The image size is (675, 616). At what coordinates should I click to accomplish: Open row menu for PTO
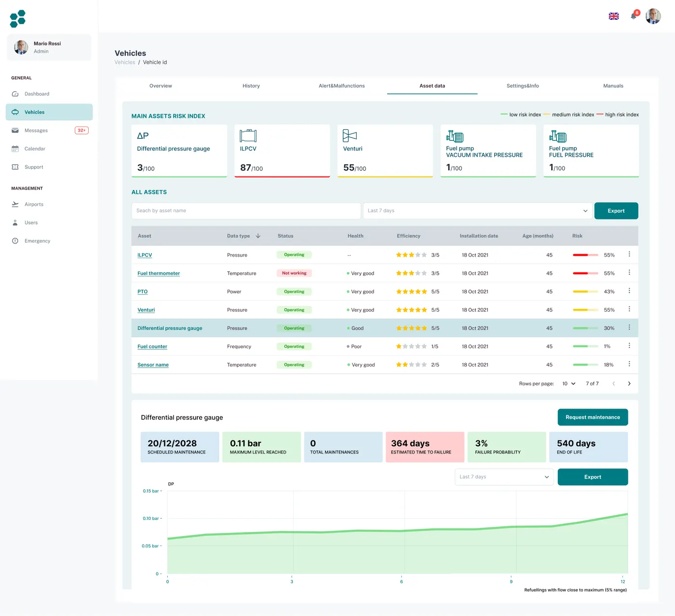[629, 291]
